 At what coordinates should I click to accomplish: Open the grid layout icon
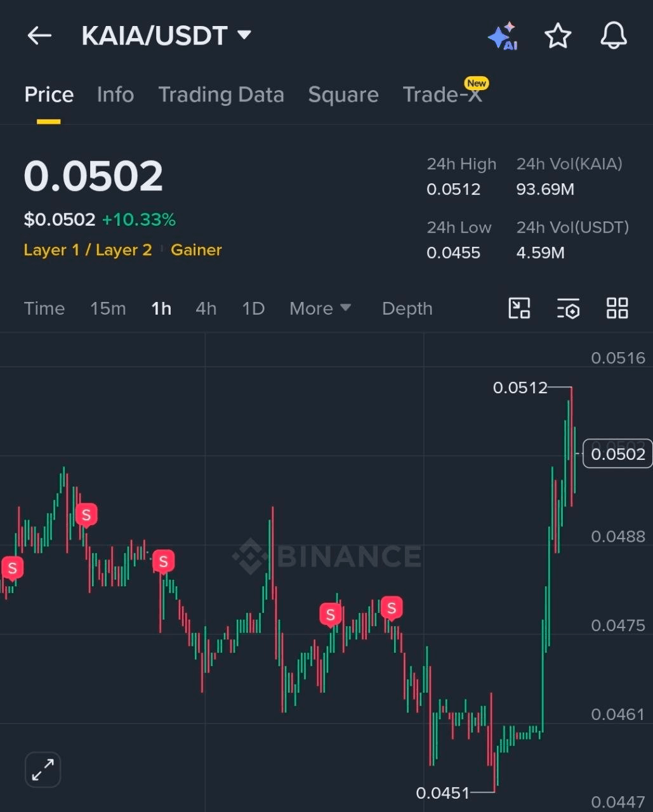point(617,309)
